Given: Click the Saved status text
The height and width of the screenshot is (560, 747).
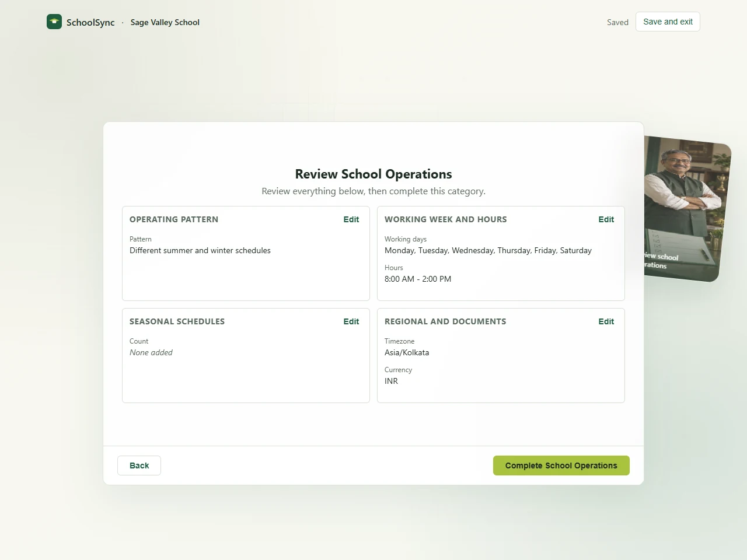Looking at the screenshot, I should click(617, 22).
